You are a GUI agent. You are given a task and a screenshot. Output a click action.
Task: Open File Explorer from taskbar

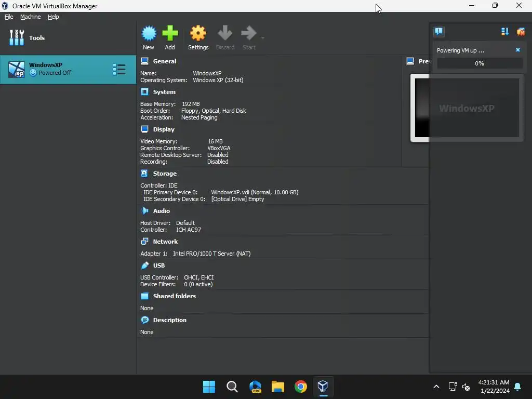[278, 387]
